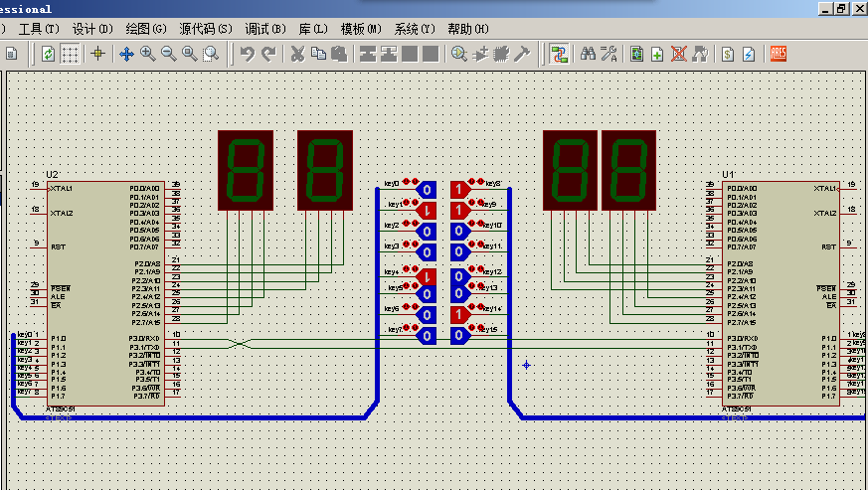Redo the last undone change
The image size is (868, 490).
click(x=268, y=54)
